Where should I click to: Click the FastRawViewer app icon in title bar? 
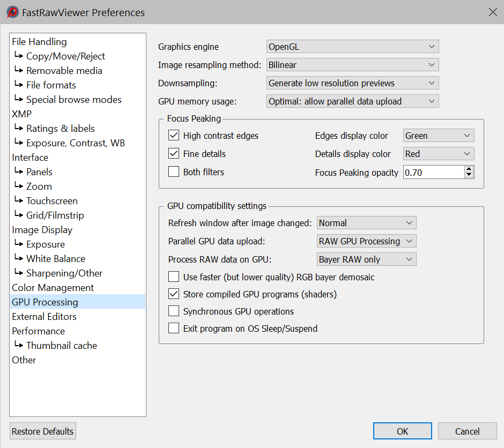point(12,12)
